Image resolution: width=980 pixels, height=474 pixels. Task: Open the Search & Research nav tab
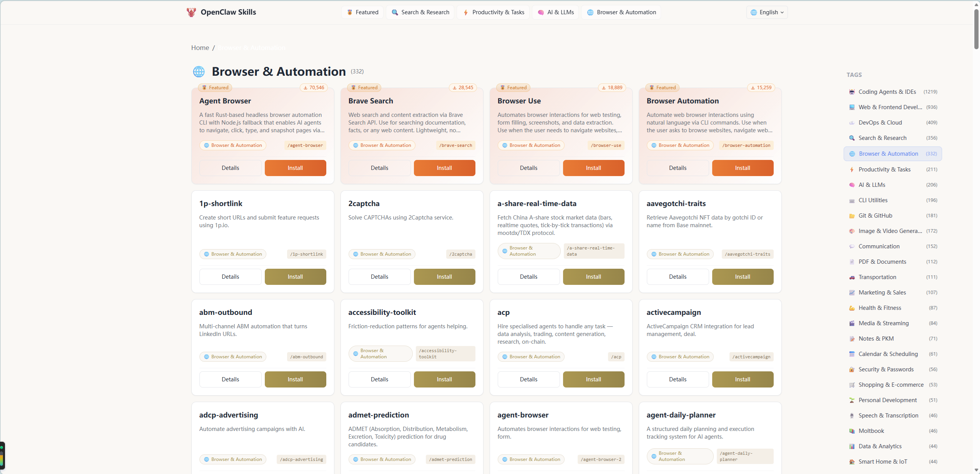point(420,12)
